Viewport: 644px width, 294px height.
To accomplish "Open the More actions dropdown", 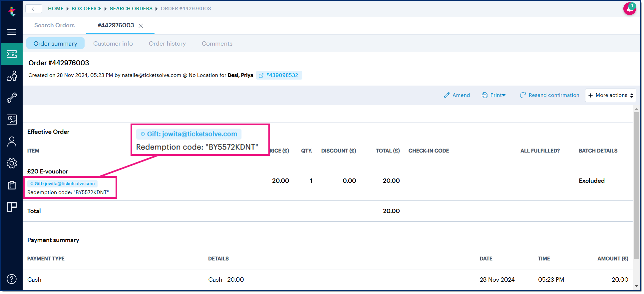I will pyautogui.click(x=610, y=95).
